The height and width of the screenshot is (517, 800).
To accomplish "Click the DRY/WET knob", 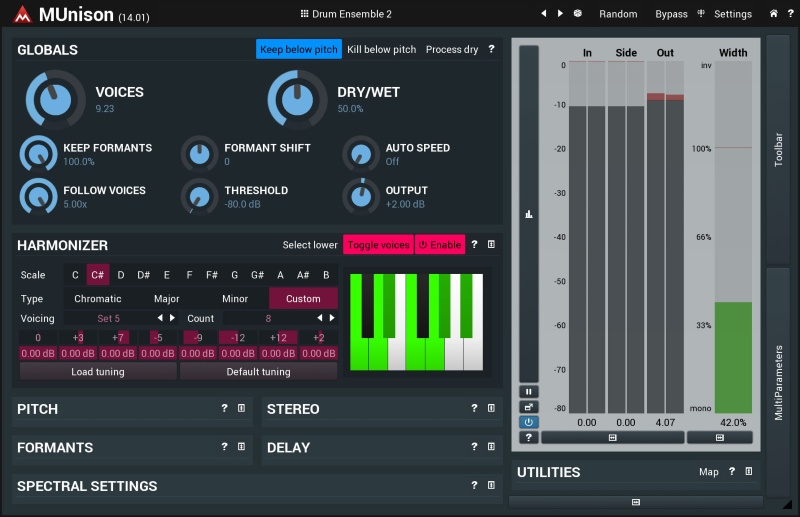I will pos(297,100).
